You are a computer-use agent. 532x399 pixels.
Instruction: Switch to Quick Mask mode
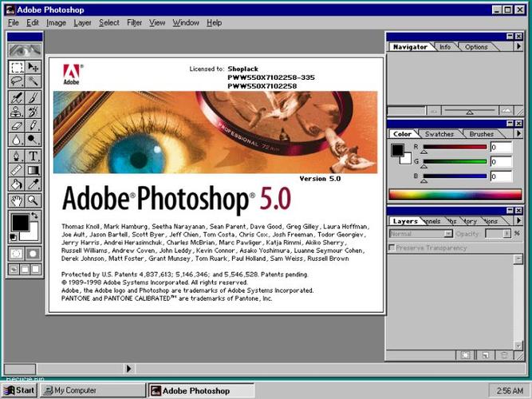(33, 254)
